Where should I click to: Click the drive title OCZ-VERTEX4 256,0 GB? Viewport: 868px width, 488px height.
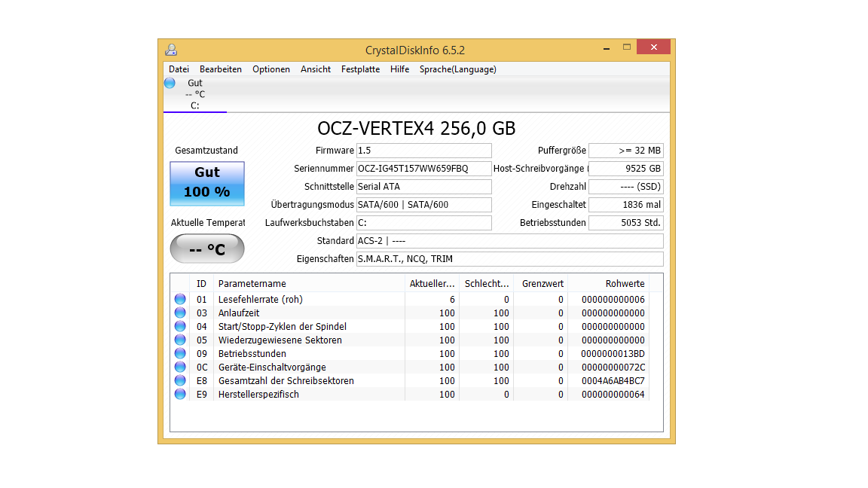point(416,128)
